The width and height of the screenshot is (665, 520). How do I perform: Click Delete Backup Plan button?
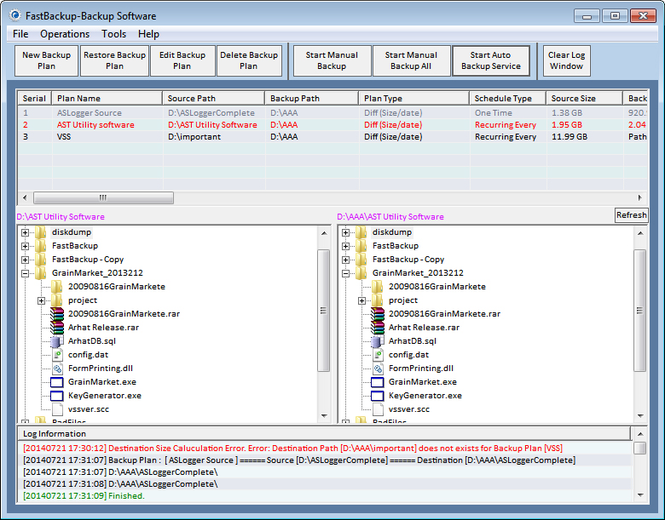[249, 61]
